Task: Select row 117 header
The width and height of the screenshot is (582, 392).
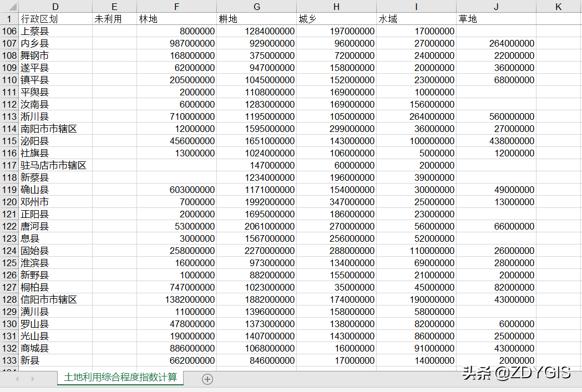Action: click(x=9, y=165)
